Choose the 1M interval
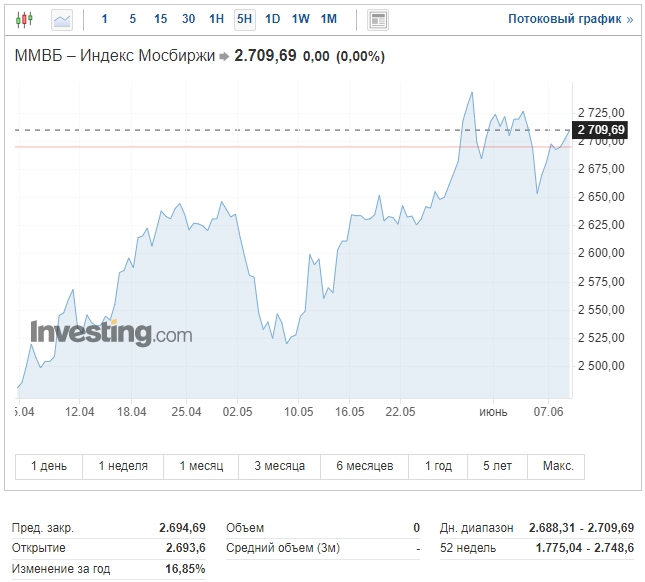This screenshot has height=582, width=645. (x=329, y=19)
